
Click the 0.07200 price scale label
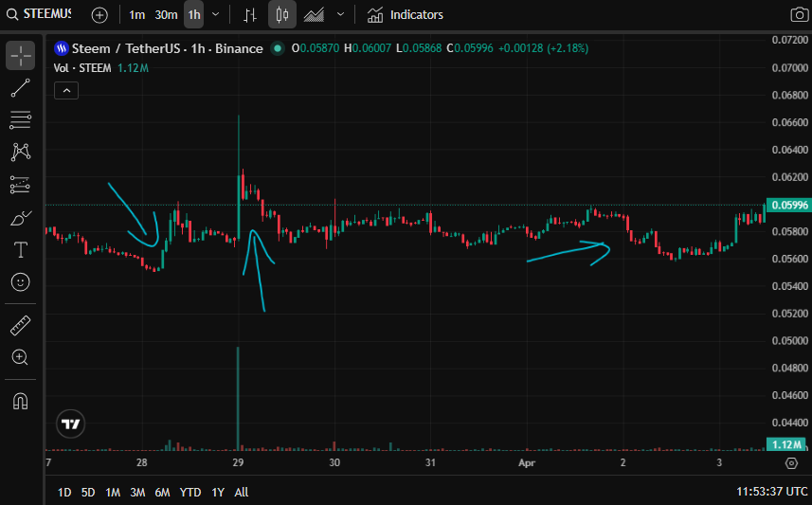point(789,40)
